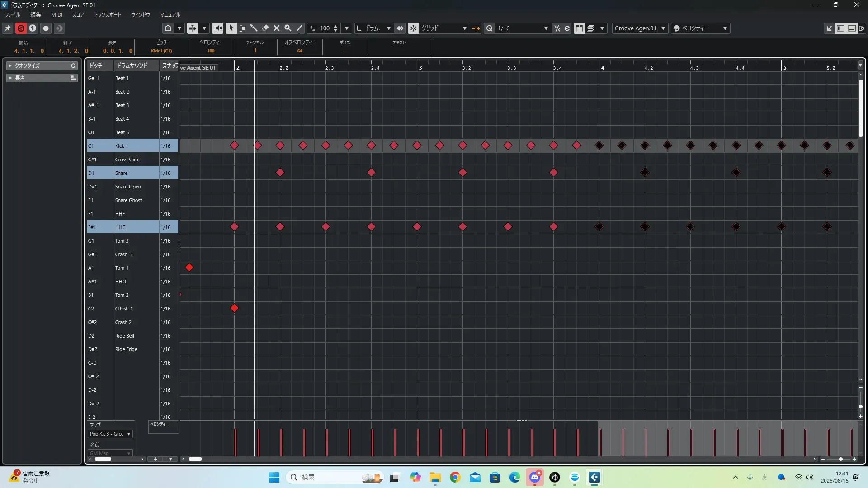The width and height of the screenshot is (868, 488).
Task: Select the Mute tool
Action: 277,28
